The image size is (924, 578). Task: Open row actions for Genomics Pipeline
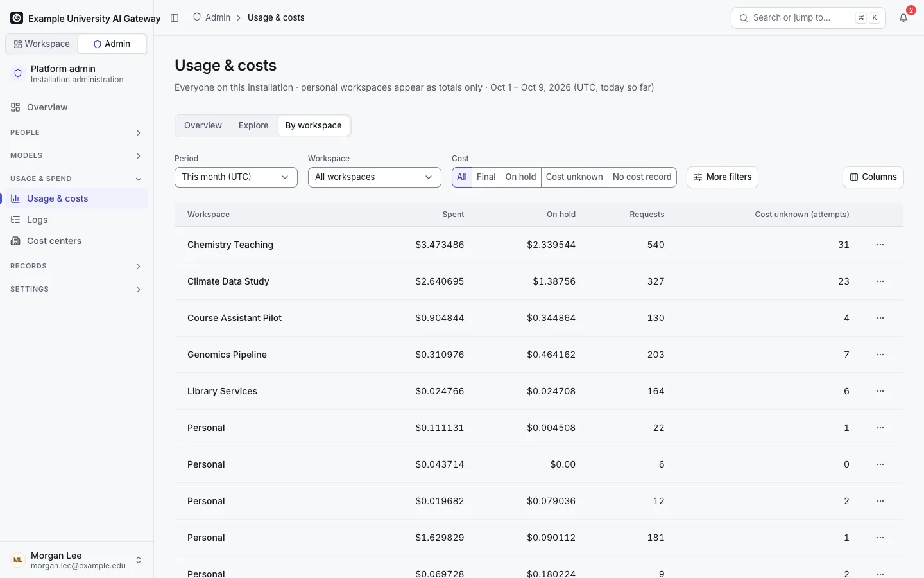(880, 355)
